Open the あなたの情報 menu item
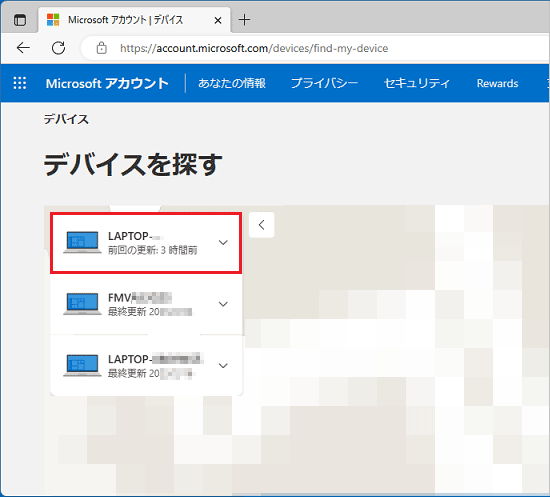Screen dimensions: 550x497 (232, 83)
